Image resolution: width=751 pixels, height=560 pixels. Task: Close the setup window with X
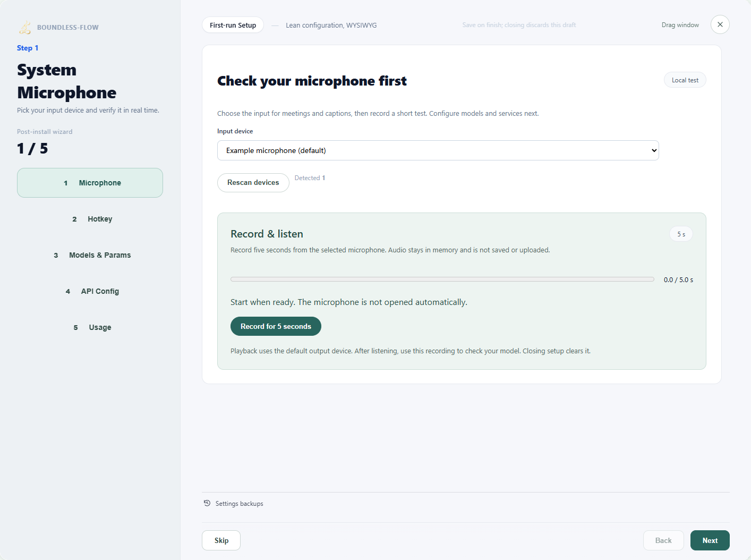[x=720, y=24]
